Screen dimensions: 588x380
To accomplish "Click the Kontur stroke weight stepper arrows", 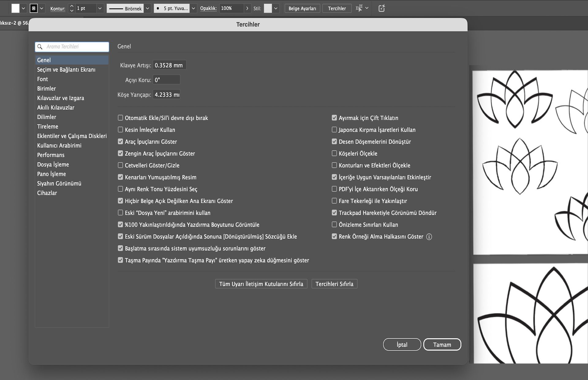I will click(x=71, y=8).
